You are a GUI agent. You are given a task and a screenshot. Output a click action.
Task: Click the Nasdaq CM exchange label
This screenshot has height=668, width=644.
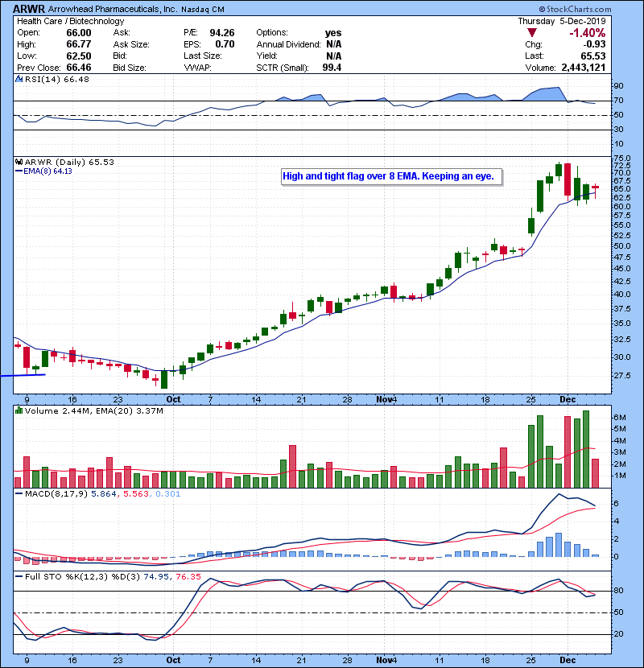202,10
